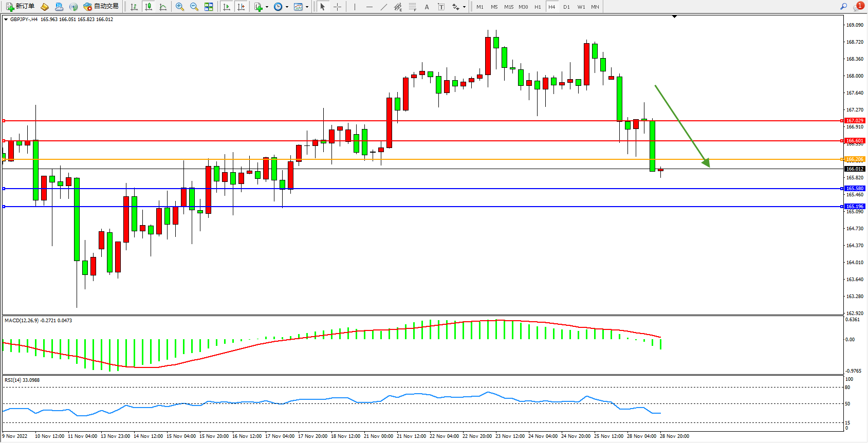Pick the Fibonacci retracement tool
The image size is (868, 443).
tap(412, 7)
